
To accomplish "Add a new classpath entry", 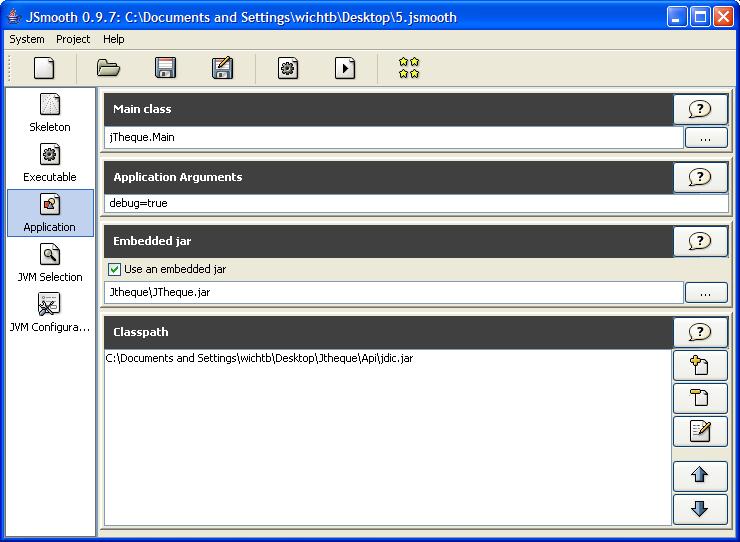I will click(x=700, y=365).
